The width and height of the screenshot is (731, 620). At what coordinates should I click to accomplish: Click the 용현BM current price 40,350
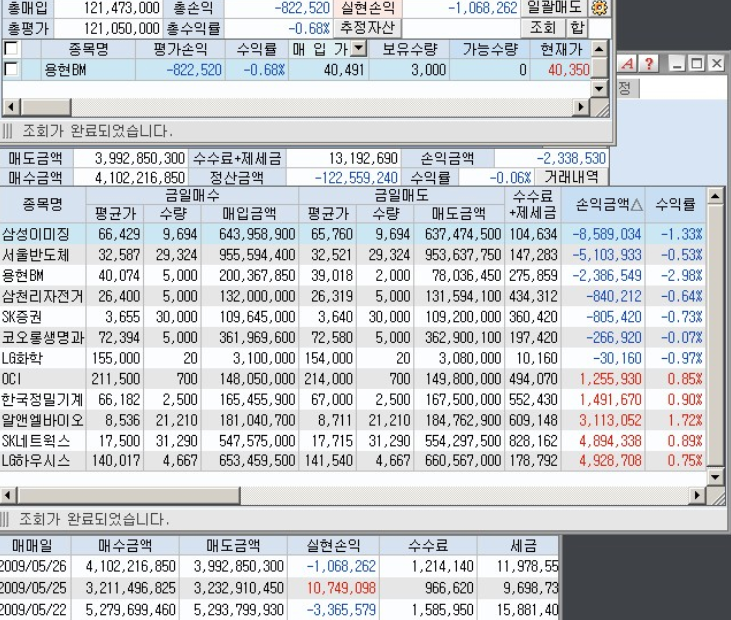569,69
